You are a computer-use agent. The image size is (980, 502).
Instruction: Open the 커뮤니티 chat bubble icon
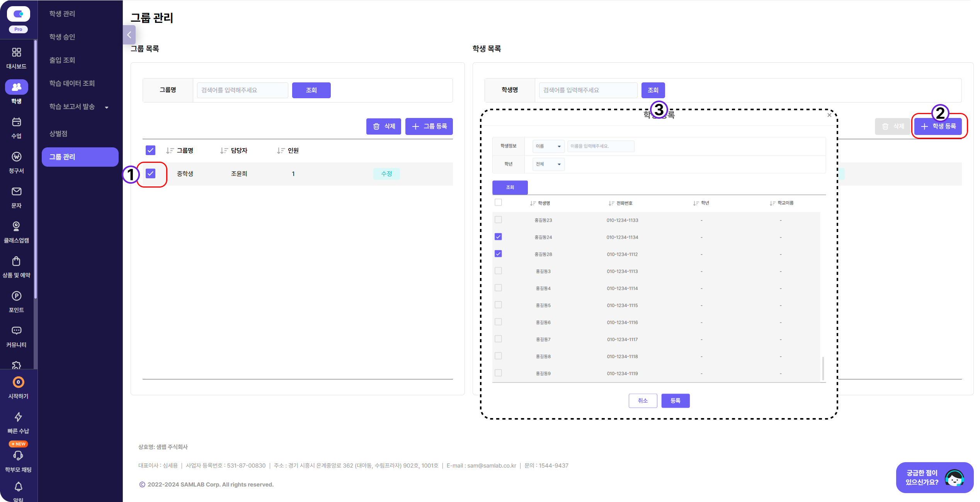(x=16, y=331)
